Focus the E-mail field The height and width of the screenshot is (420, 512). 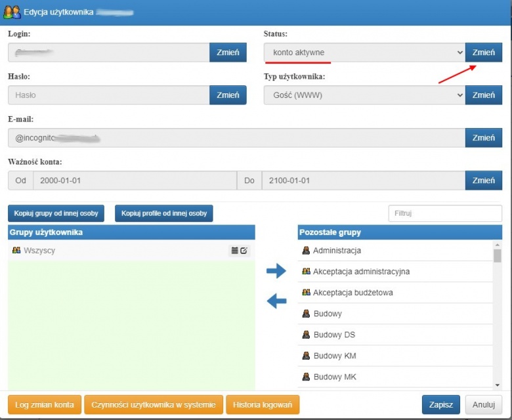(x=237, y=138)
